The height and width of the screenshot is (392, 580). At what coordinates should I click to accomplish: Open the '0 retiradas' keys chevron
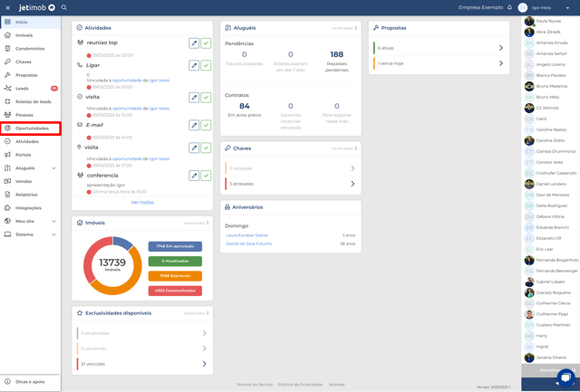point(353,168)
